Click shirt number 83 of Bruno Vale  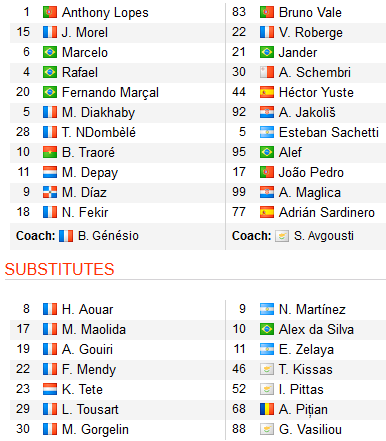(x=239, y=12)
